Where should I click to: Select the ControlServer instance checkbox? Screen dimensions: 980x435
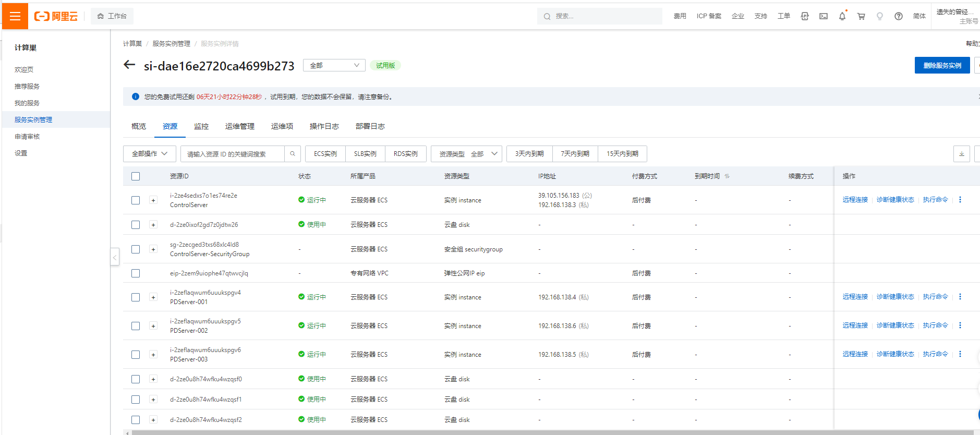136,200
